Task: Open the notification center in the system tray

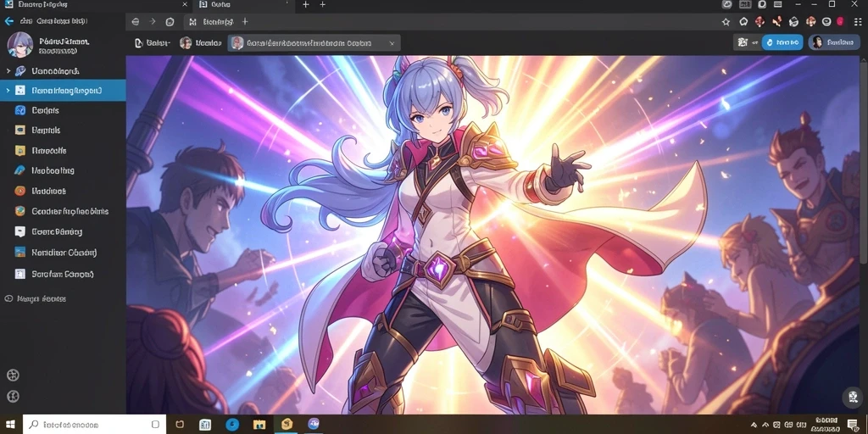Action: coord(853,426)
